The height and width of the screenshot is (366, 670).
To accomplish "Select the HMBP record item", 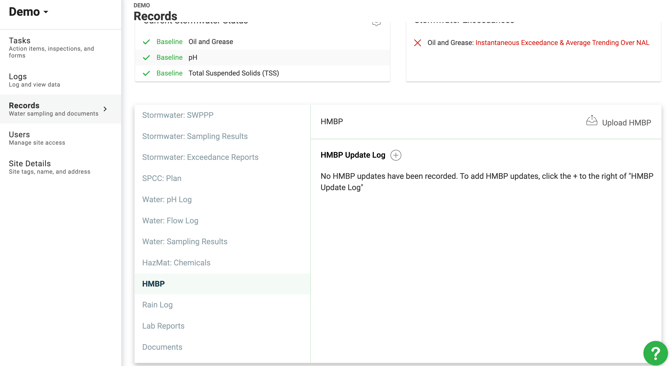I will point(222,284).
